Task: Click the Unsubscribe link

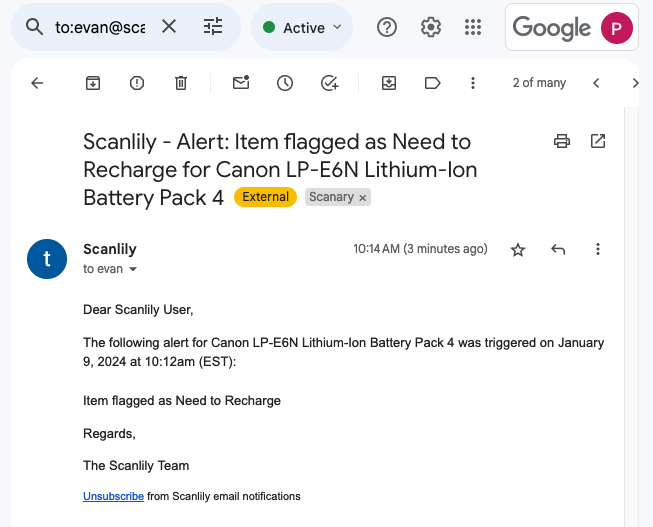Action: tap(113, 496)
